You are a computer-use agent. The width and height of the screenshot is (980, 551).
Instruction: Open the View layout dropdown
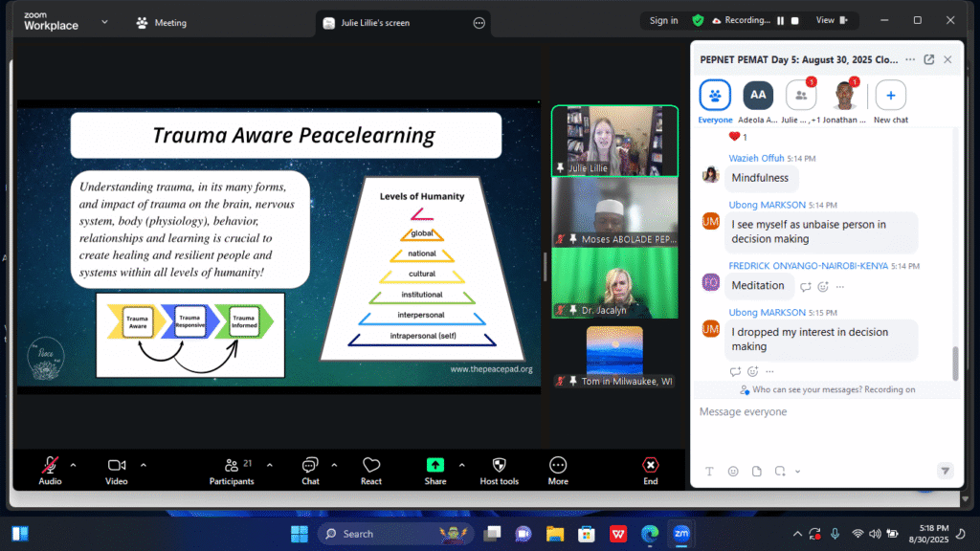(x=830, y=20)
